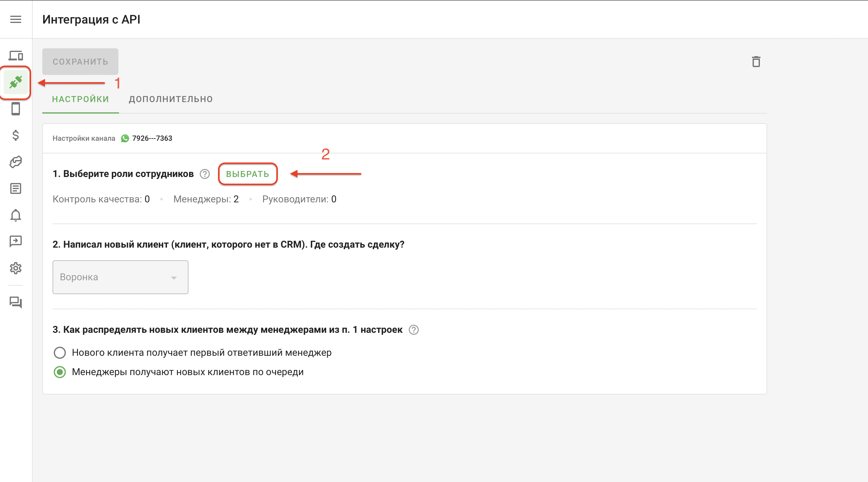Open notifications bell icon
The width and height of the screenshot is (868, 482).
tap(15, 215)
